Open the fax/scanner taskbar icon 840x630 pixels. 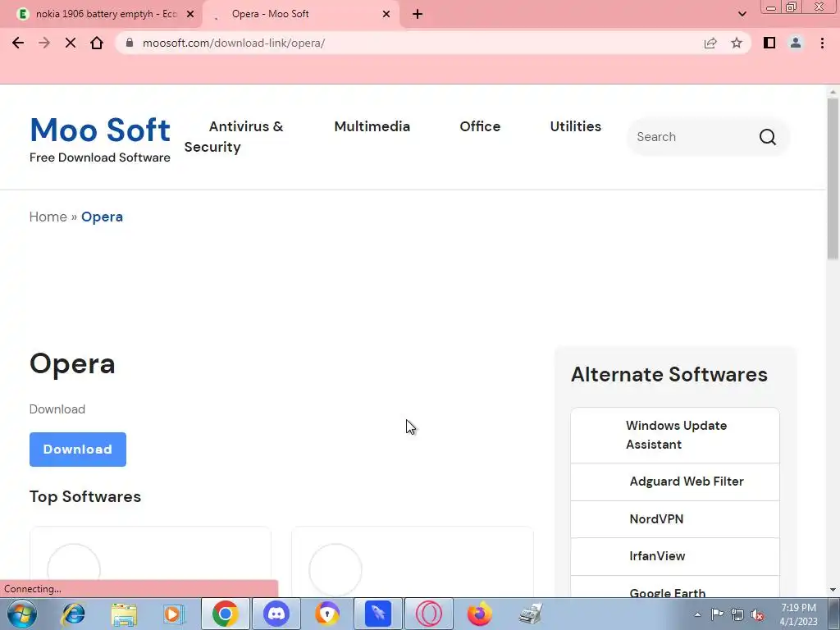(531, 614)
